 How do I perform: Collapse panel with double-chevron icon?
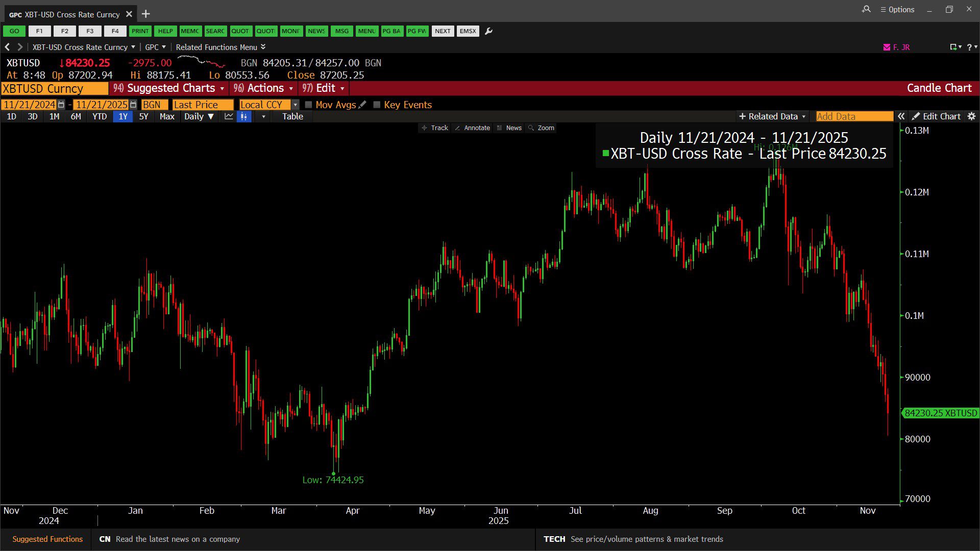901,116
